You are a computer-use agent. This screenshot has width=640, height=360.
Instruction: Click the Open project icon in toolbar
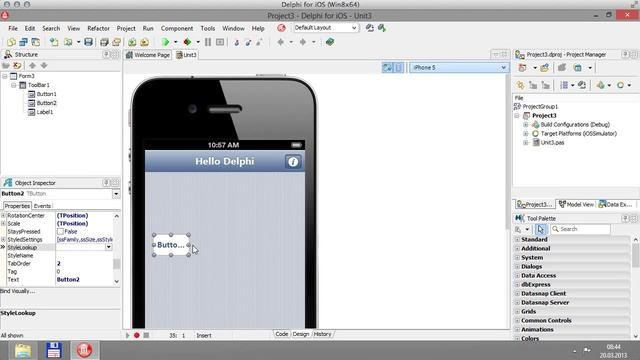click(116, 42)
